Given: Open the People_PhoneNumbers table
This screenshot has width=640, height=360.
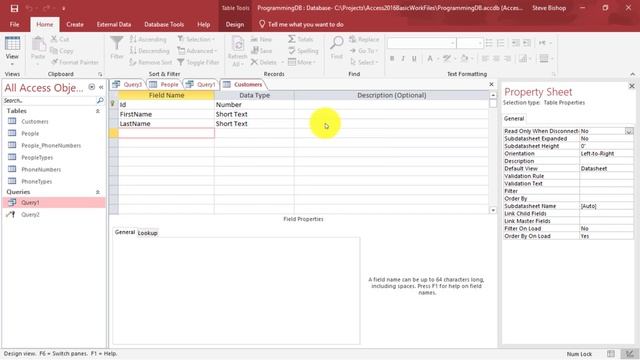Looking at the screenshot, I should point(51,145).
